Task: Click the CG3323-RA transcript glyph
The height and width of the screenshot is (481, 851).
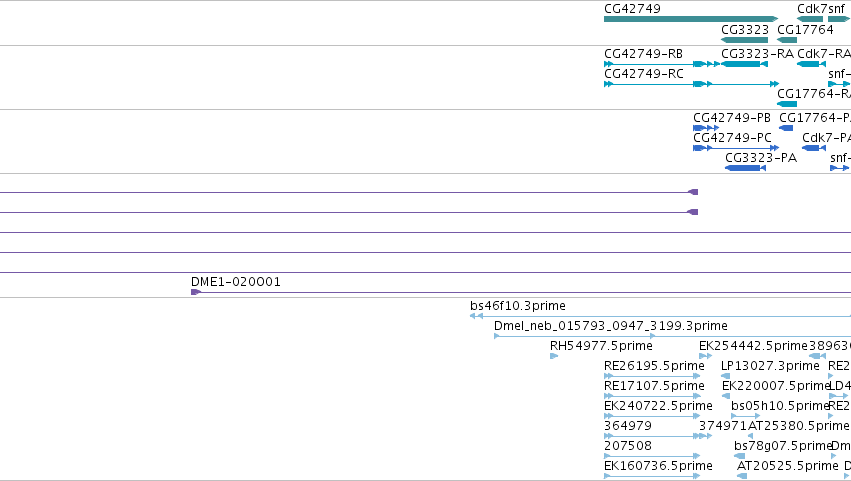Action: point(744,64)
